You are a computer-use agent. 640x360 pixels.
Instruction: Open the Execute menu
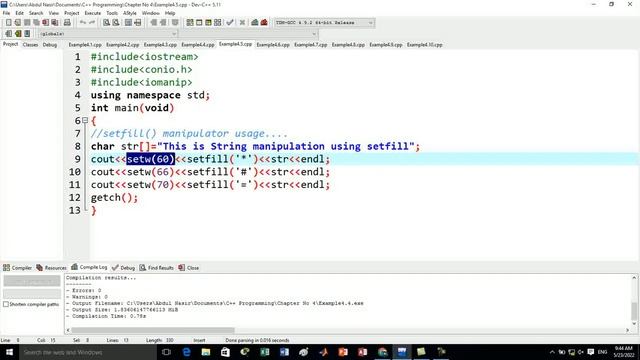click(93, 13)
